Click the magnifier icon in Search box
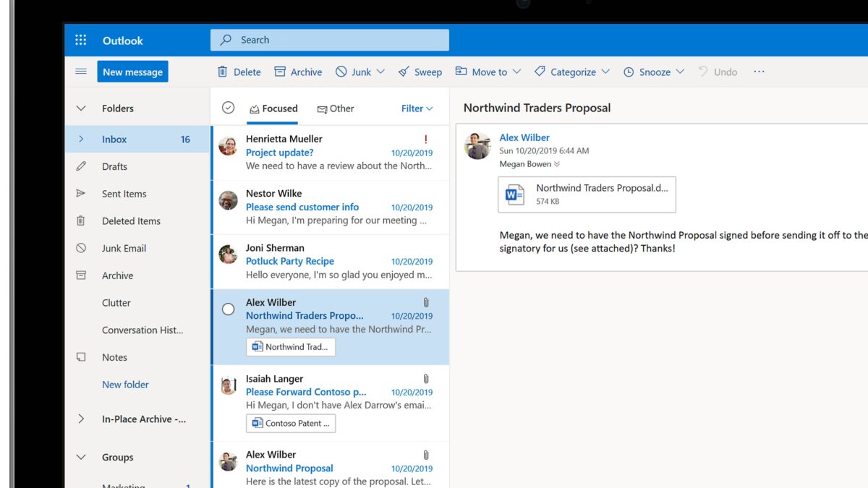The width and height of the screenshot is (868, 488). [x=226, y=40]
